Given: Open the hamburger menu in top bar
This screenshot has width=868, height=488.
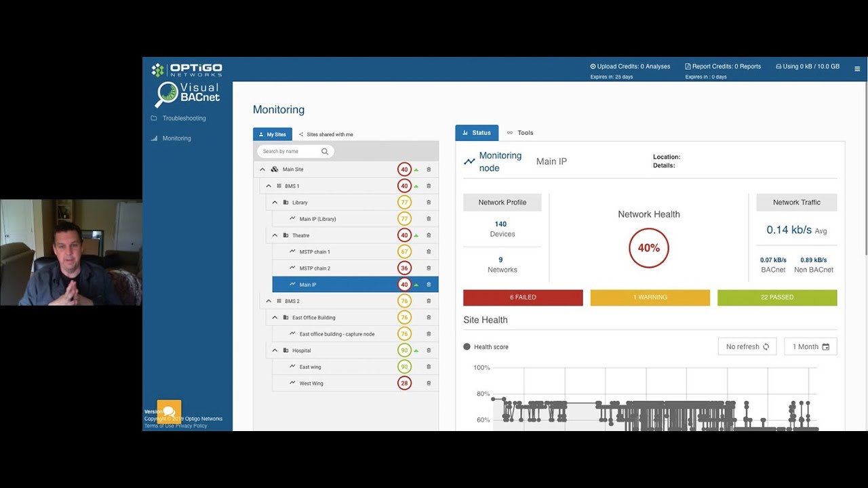Looking at the screenshot, I should [857, 69].
